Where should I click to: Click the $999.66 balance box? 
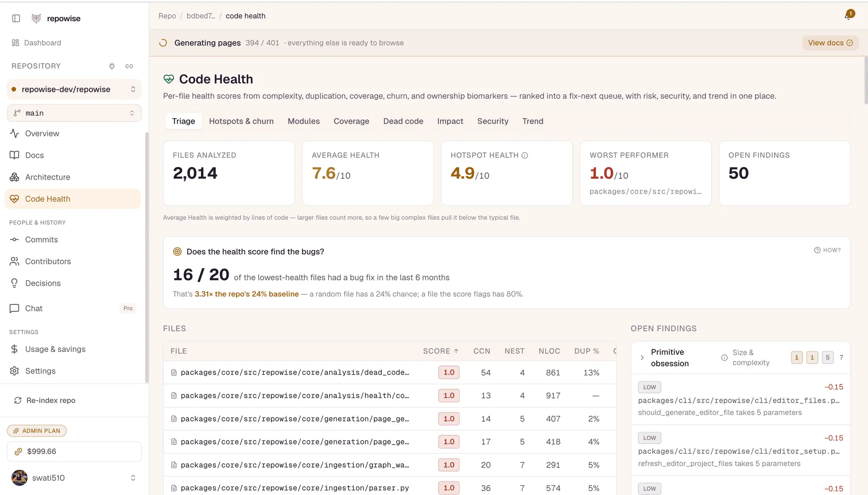74,451
